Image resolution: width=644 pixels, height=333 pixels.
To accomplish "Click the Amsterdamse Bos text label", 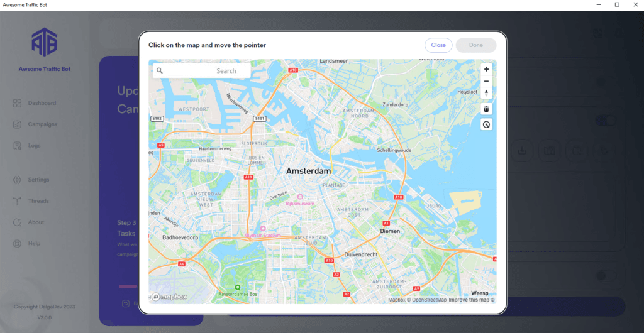I will pyautogui.click(x=237, y=295).
